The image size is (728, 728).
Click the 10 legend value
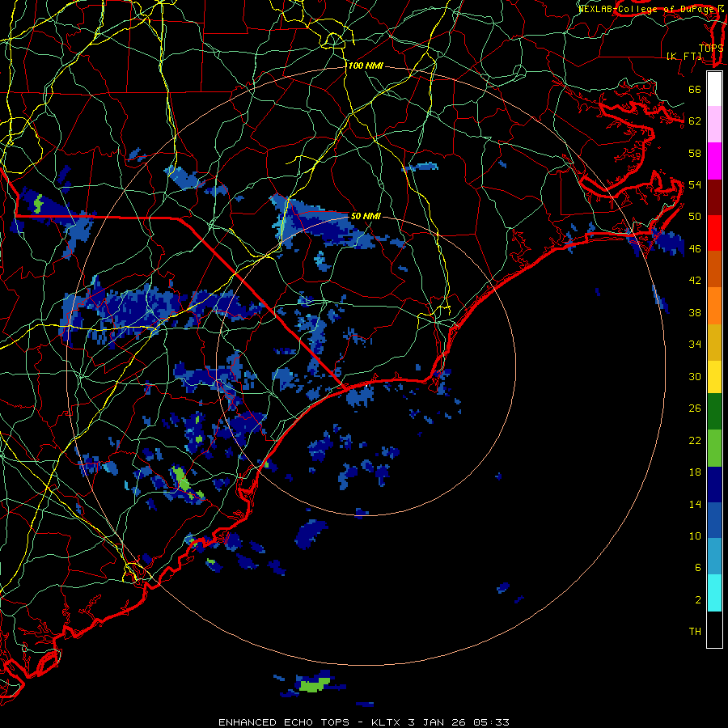[695, 536]
